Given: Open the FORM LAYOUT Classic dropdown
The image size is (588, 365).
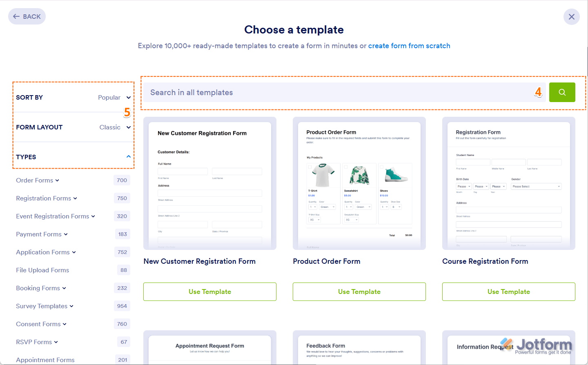Looking at the screenshot, I should coord(114,127).
